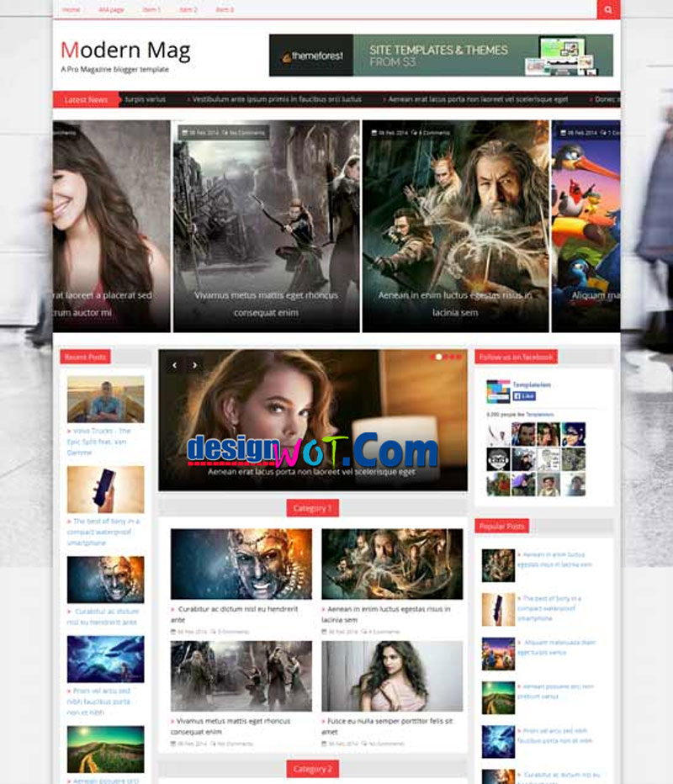The image size is (673, 784).
Task: Open popular post Sony phone thumbnail
Action: coord(498,610)
